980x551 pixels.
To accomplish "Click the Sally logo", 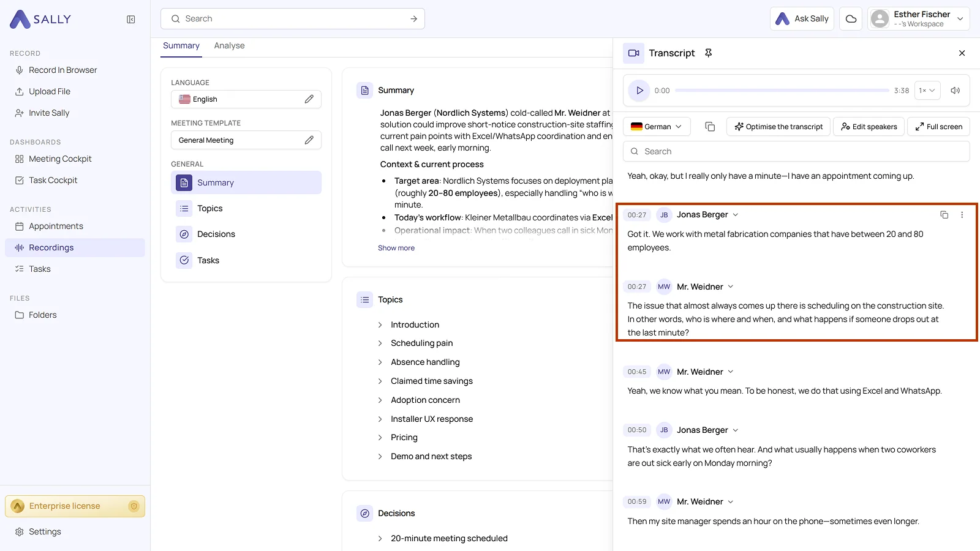I will pyautogui.click(x=40, y=19).
